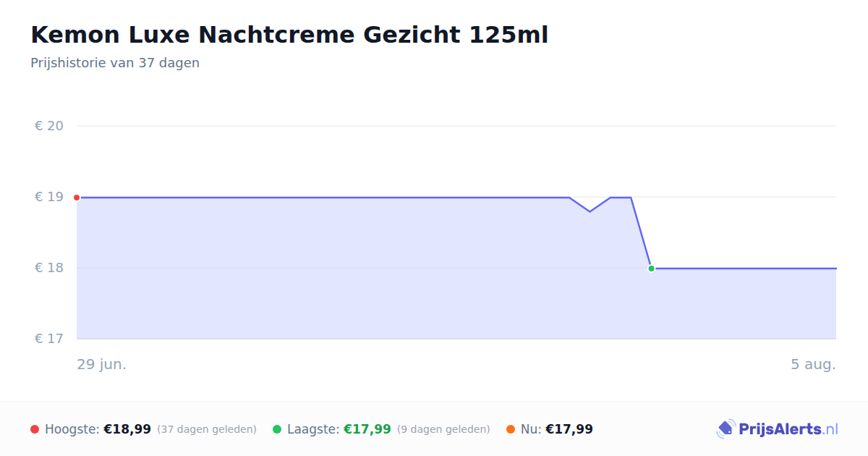
Task: Click the € 18 axis label
Action: (49, 268)
